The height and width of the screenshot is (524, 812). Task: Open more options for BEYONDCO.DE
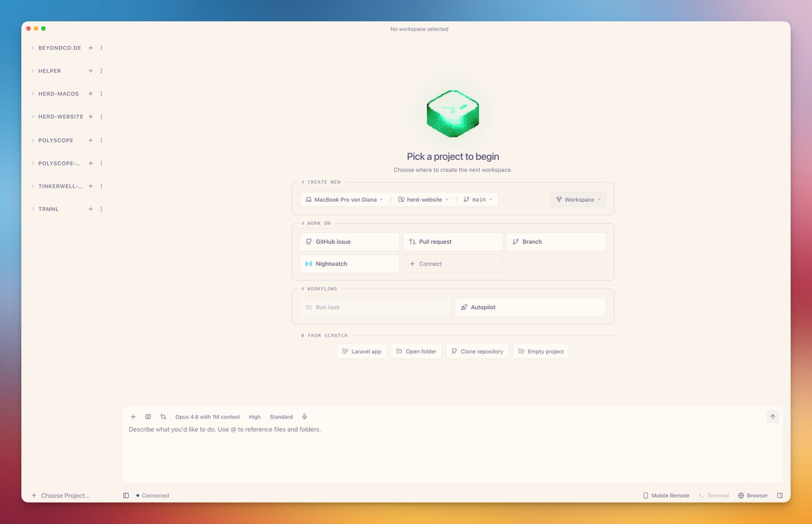click(x=101, y=48)
